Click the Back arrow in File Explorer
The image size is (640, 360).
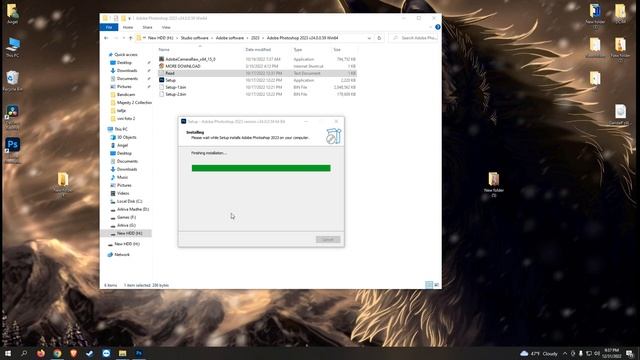click(x=106, y=38)
